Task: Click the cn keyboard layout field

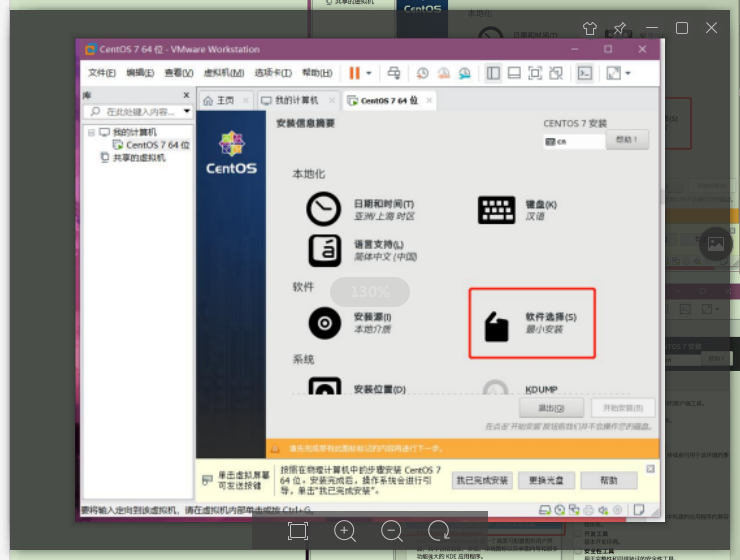Action: 574,141
